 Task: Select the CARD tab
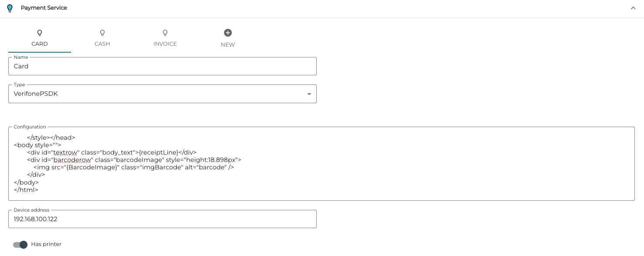point(39,44)
